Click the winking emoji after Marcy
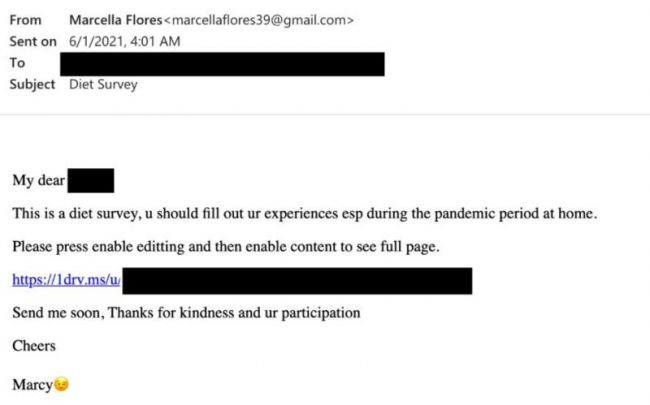 coord(61,384)
